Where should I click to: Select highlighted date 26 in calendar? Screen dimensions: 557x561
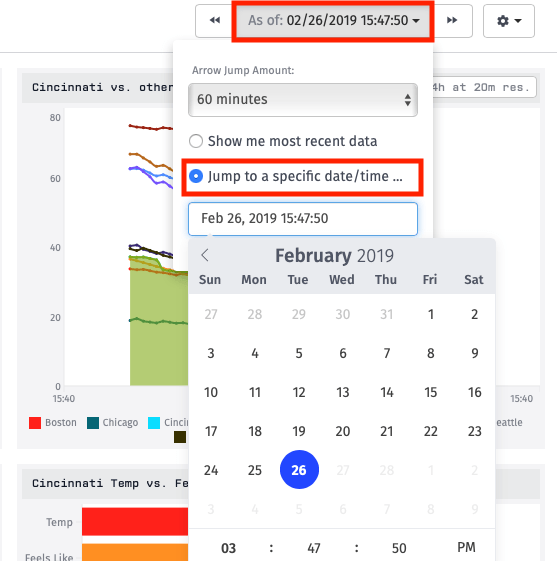tap(299, 470)
